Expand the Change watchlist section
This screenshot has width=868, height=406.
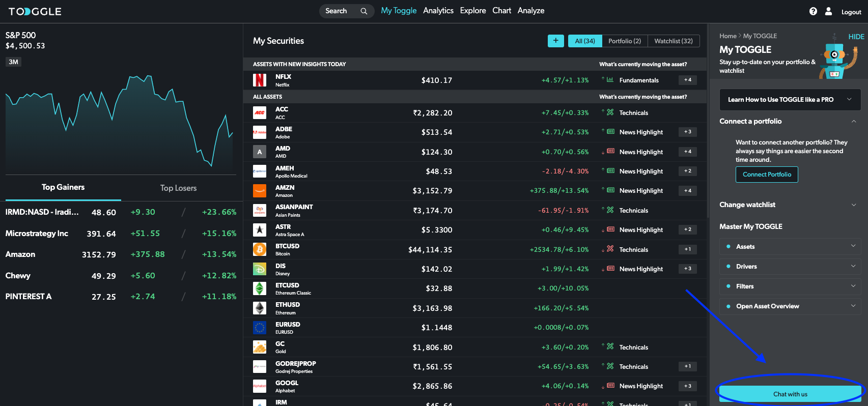tap(854, 205)
